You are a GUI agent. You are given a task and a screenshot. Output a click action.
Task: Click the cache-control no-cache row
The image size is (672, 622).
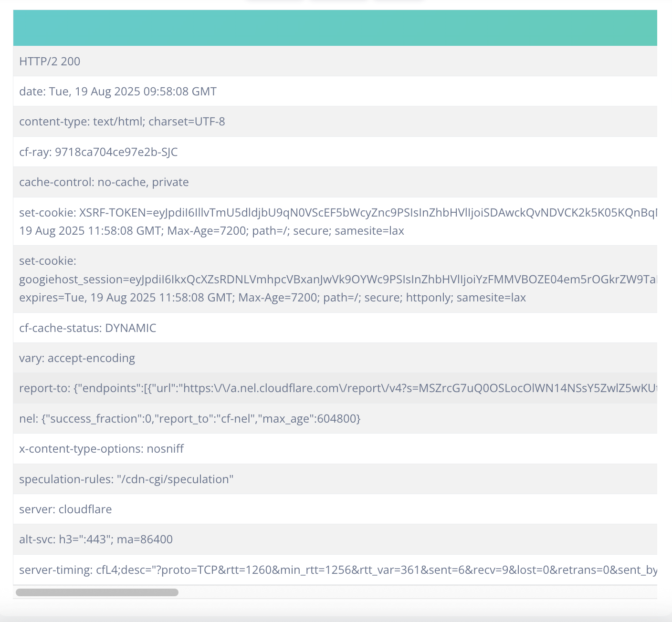pos(104,182)
